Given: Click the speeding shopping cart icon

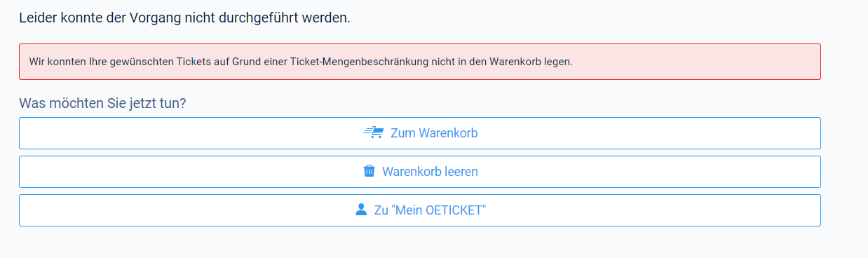Looking at the screenshot, I should (x=373, y=133).
